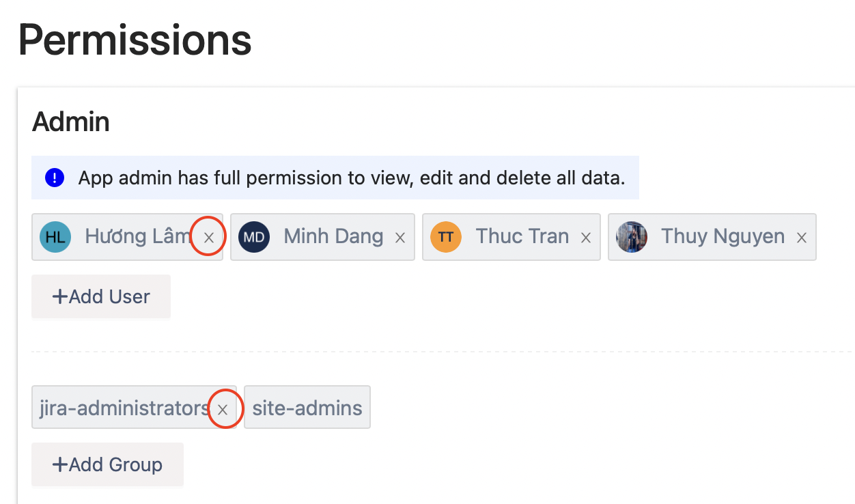Viewport: 855px width, 504px height.
Task: Click the blue info exclamation icon
Action: pyautogui.click(x=55, y=178)
